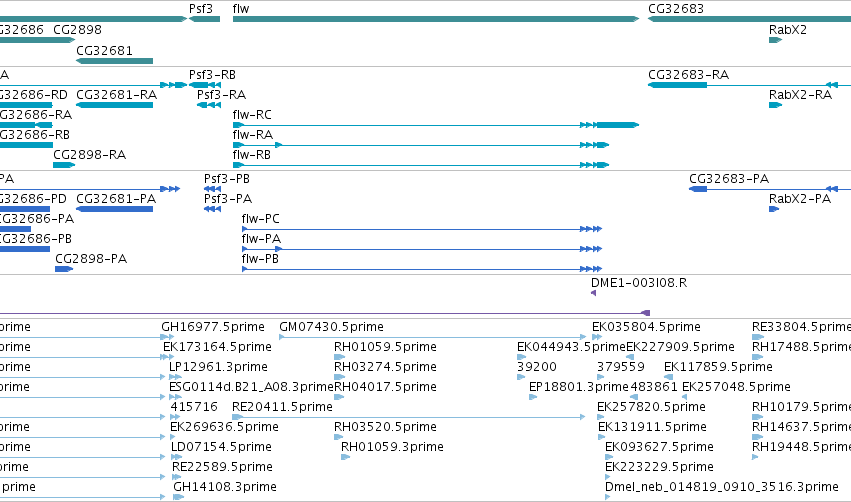Select the CG32683-PA protein label
The image size is (851, 502).
tap(729, 179)
